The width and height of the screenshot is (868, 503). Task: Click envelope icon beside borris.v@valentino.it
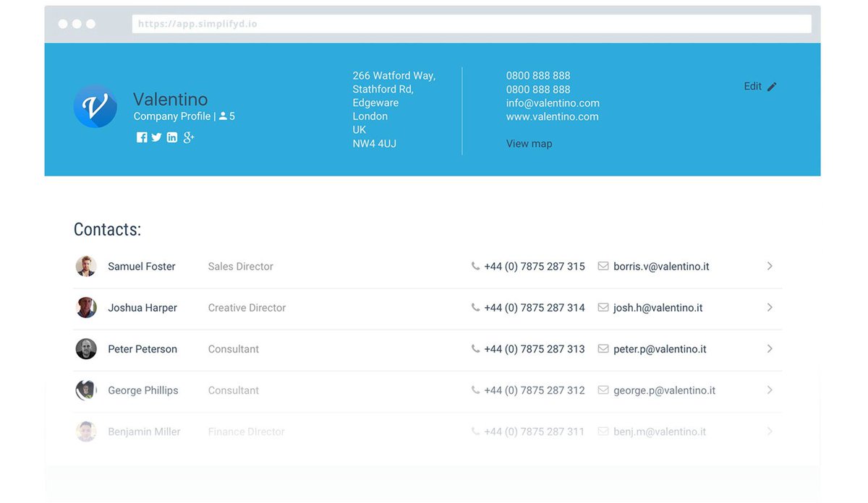[x=603, y=266]
